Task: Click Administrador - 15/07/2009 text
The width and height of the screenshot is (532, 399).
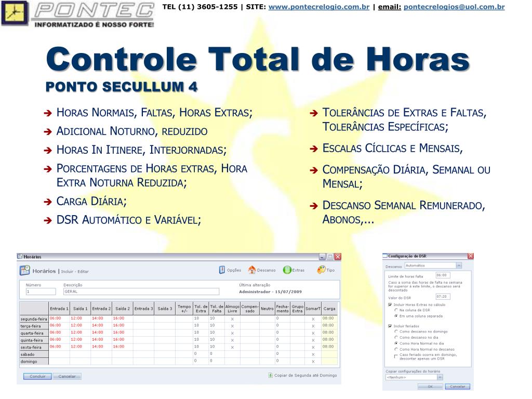Action: coord(270,292)
